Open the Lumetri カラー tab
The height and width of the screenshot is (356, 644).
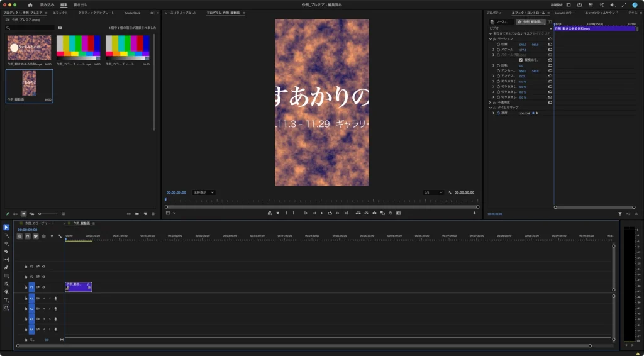click(565, 13)
